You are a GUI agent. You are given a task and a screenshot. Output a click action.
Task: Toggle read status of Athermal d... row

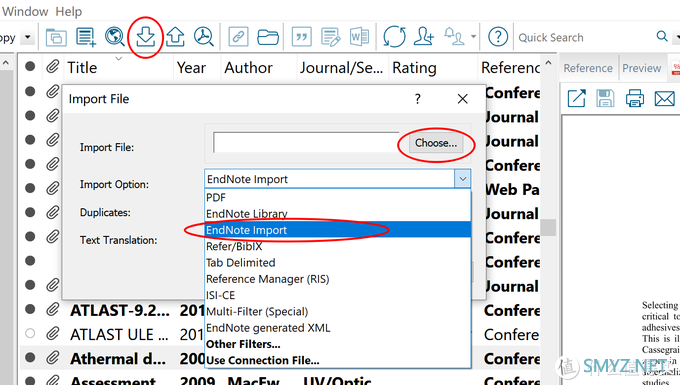[x=30, y=358]
